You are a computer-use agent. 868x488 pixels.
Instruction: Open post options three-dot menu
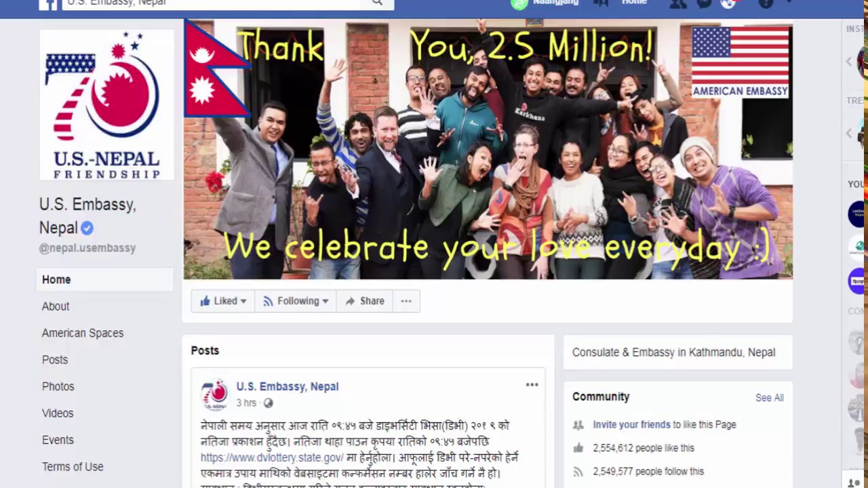click(x=532, y=385)
